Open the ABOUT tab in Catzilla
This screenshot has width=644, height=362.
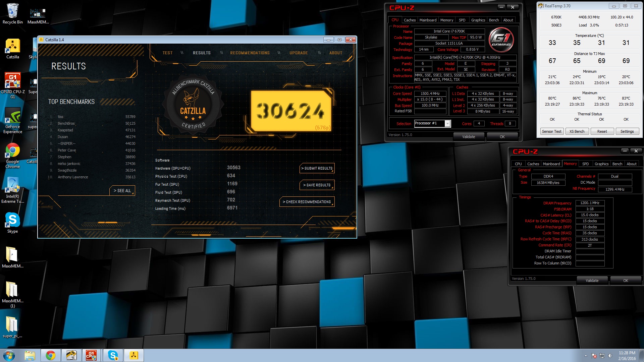pyautogui.click(x=336, y=53)
